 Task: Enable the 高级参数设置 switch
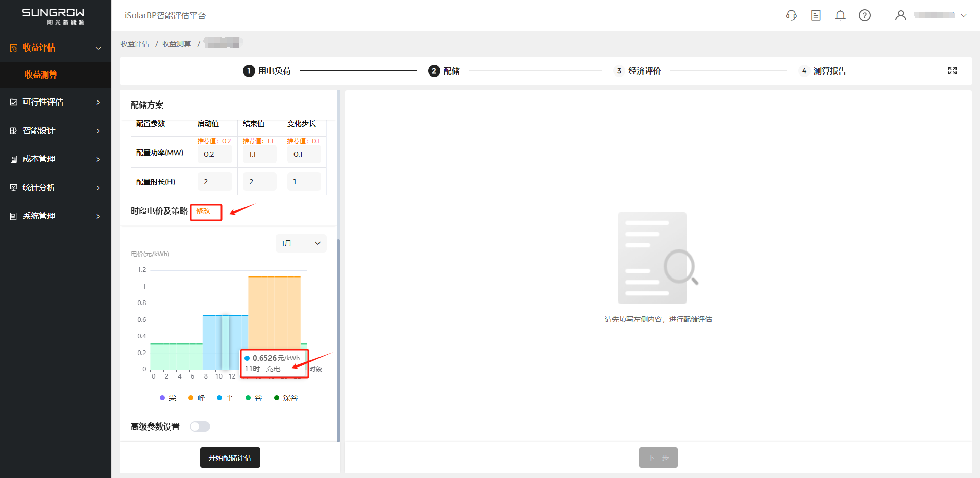point(200,426)
